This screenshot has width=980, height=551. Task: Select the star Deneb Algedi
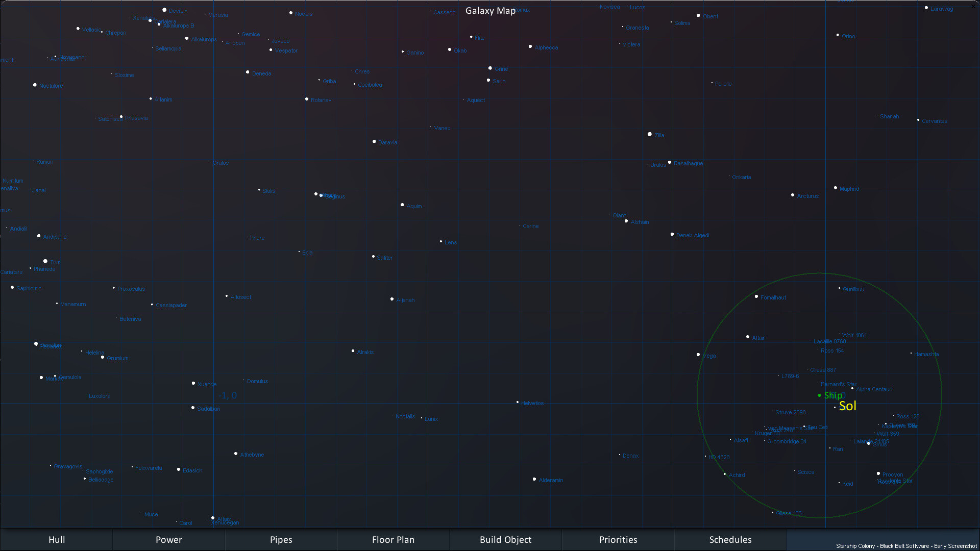pos(673,234)
